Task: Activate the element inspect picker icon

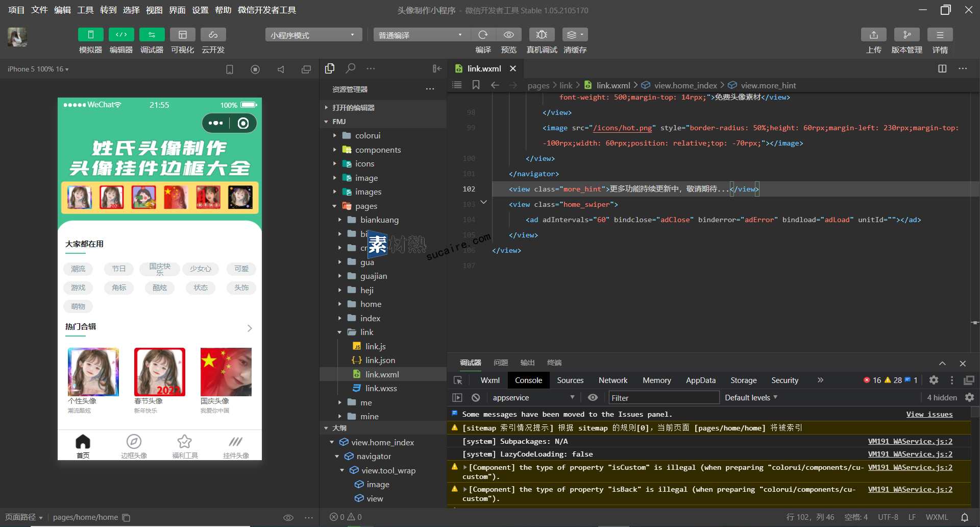Action: 458,380
